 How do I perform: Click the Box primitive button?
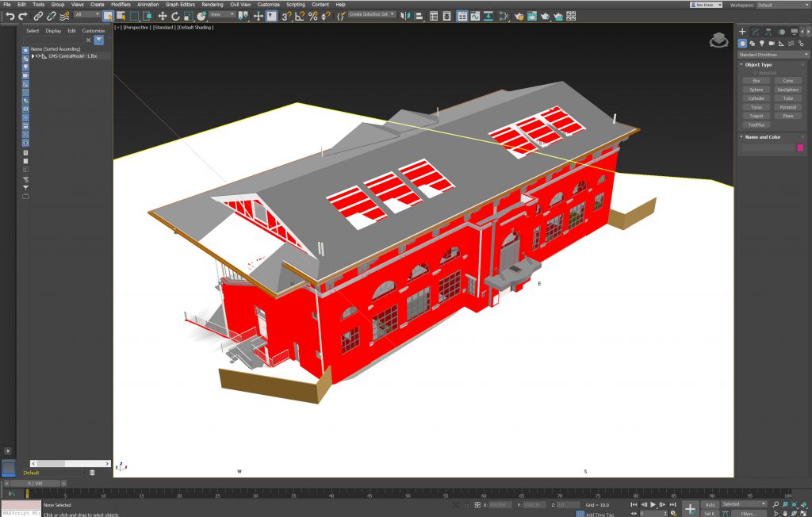click(x=756, y=81)
